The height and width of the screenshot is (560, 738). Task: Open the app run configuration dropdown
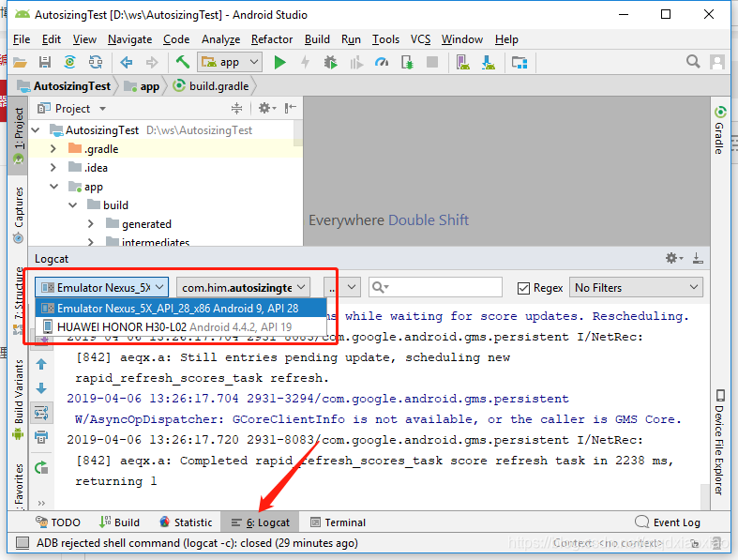click(230, 62)
